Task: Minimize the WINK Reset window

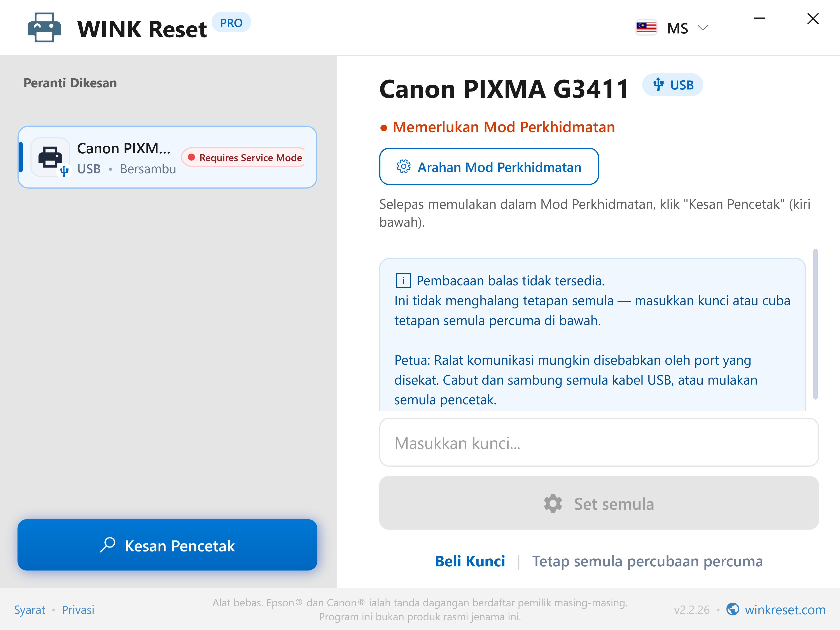Action: 759,18
